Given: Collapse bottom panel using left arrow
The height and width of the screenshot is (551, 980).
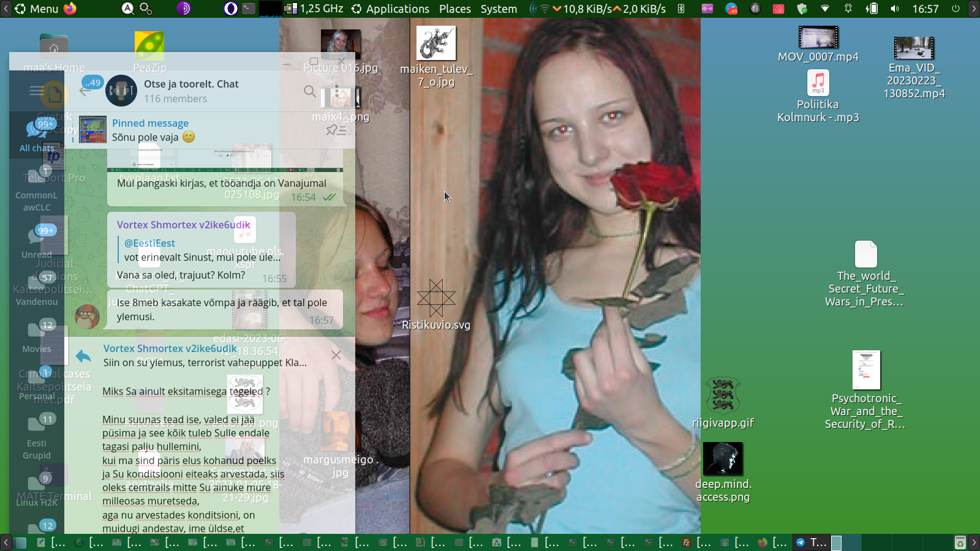Looking at the screenshot, I should (x=6, y=542).
